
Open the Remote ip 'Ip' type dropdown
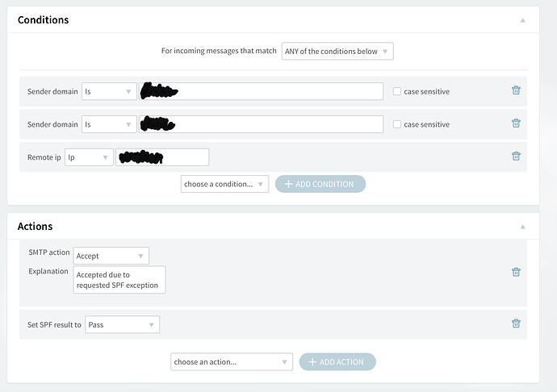click(x=89, y=157)
